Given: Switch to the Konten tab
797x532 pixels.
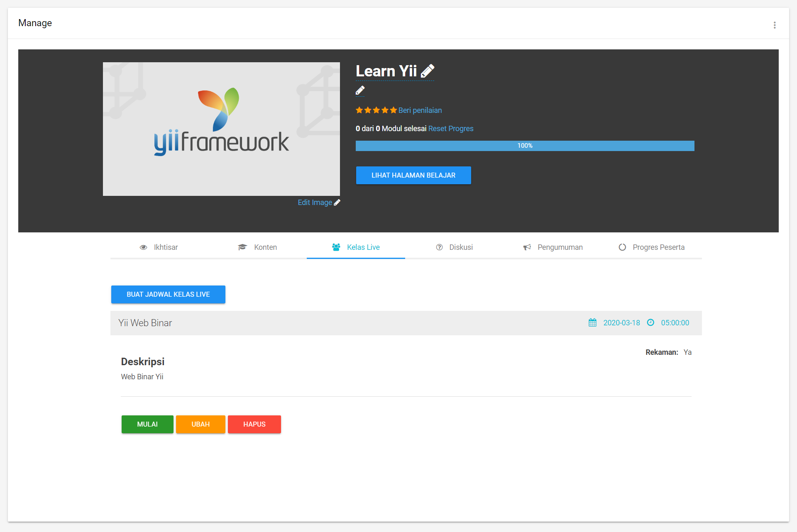Looking at the screenshot, I should pyautogui.click(x=257, y=247).
